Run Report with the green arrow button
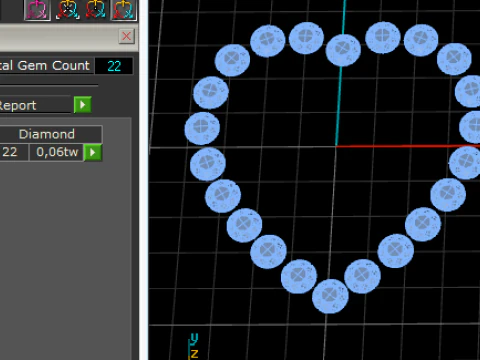 (x=83, y=105)
